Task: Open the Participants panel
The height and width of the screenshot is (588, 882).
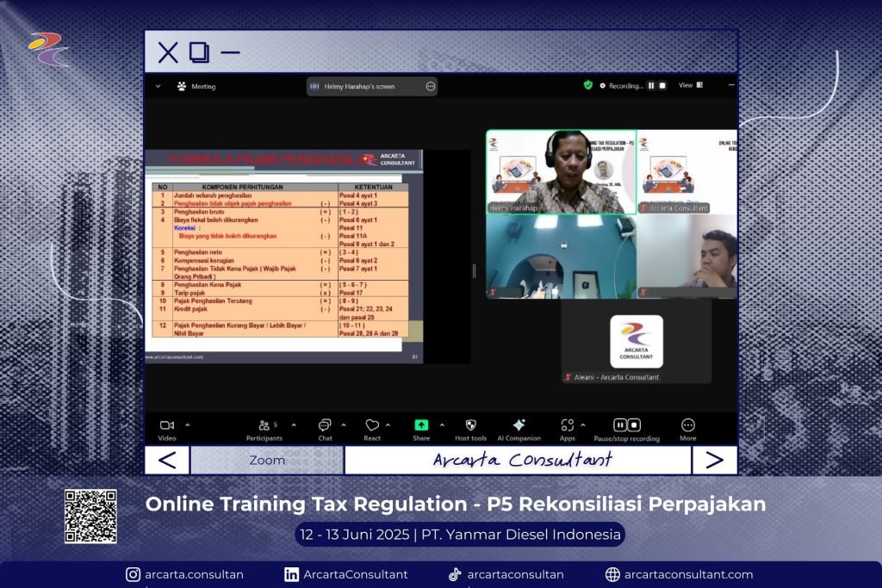Action: [264, 425]
